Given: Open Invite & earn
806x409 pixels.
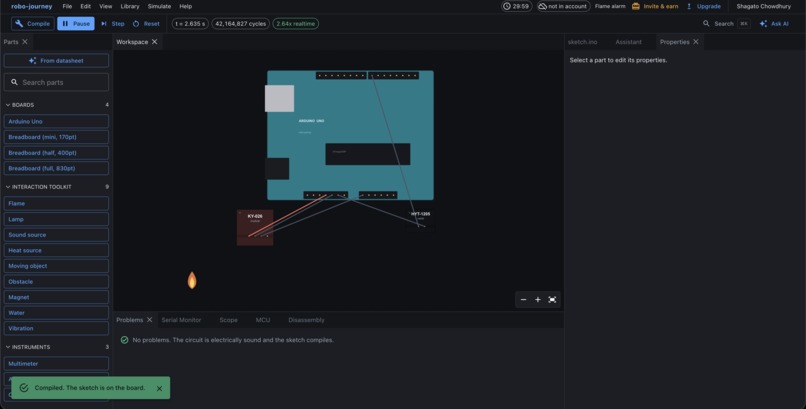Looking at the screenshot, I should [x=655, y=6].
